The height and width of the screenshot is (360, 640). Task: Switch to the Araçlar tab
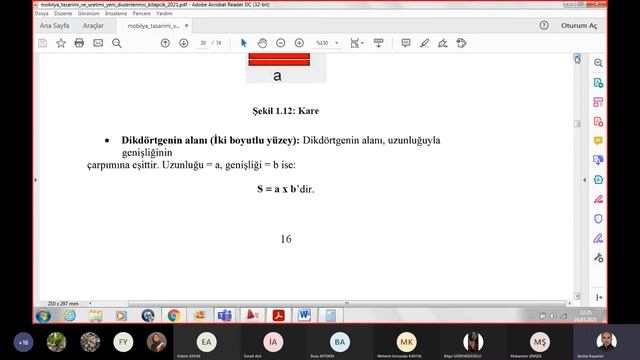click(93, 25)
